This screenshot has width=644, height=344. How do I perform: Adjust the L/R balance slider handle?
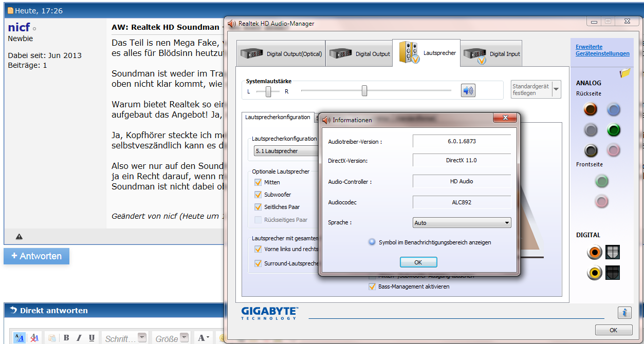[268, 91]
